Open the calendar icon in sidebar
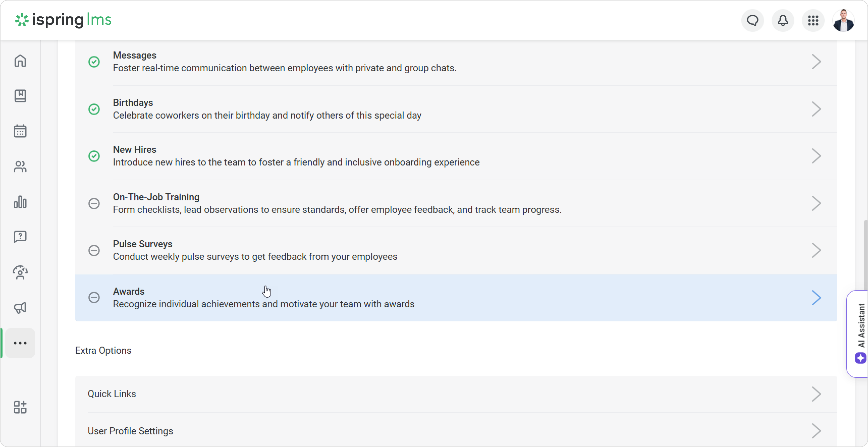This screenshot has height=447, width=868. coord(20,131)
